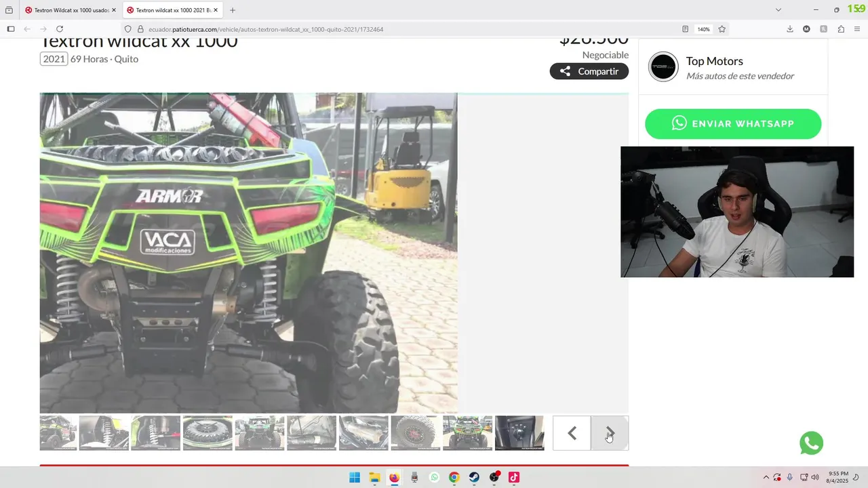This screenshot has height=488, width=868.
Task: Select the third thumbnail with green suspension
Action: coord(156,433)
